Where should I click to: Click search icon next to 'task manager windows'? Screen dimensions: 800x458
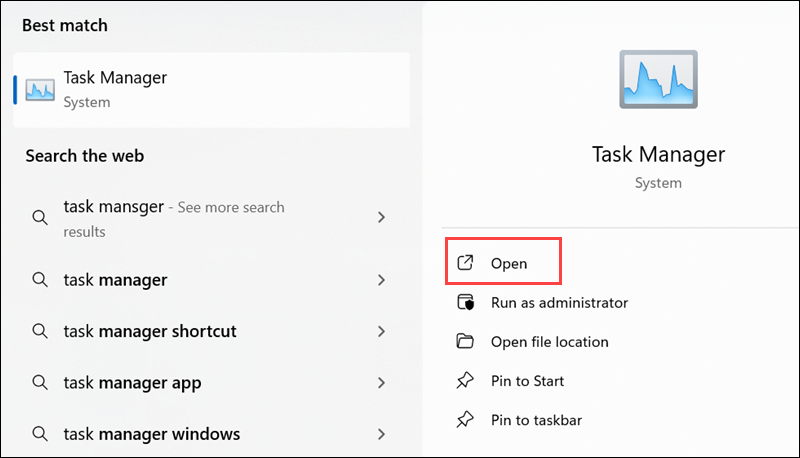[x=40, y=434]
